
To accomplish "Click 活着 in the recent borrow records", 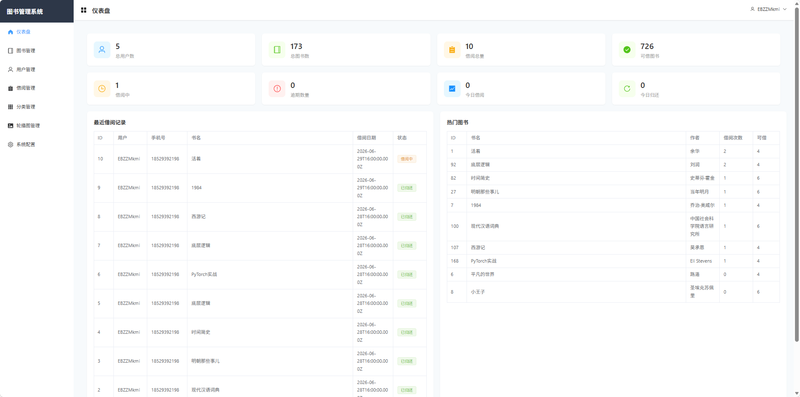I will coord(196,159).
